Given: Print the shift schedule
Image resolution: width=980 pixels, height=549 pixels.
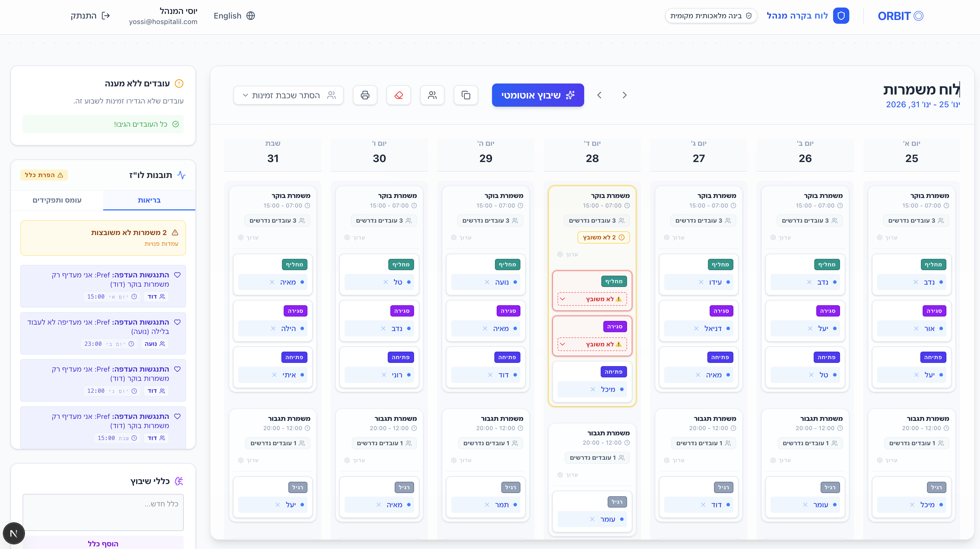Looking at the screenshot, I should (365, 95).
